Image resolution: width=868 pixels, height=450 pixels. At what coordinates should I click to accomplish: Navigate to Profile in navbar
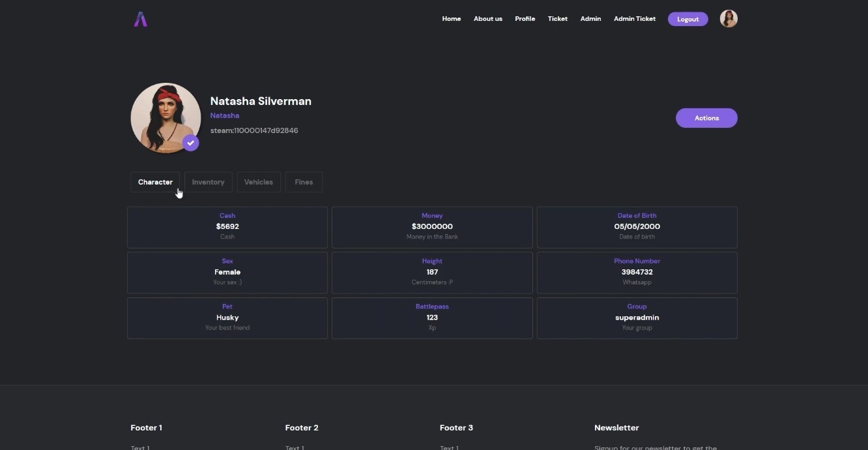point(525,19)
